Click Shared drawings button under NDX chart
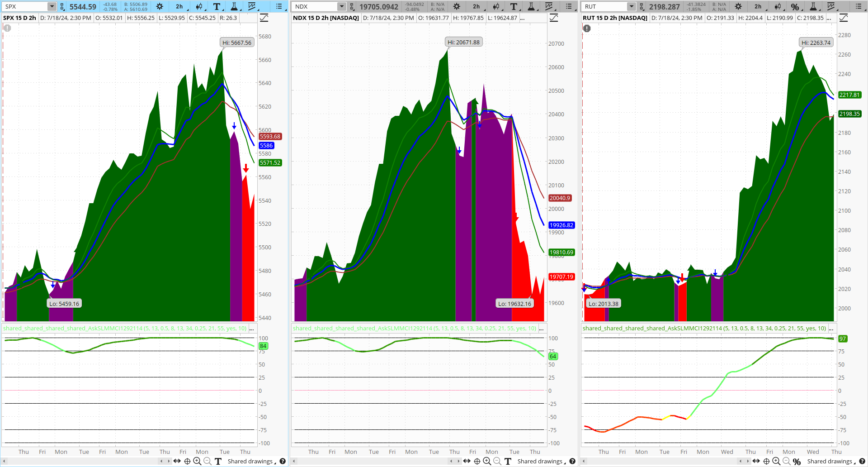 click(x=540, y=461)
